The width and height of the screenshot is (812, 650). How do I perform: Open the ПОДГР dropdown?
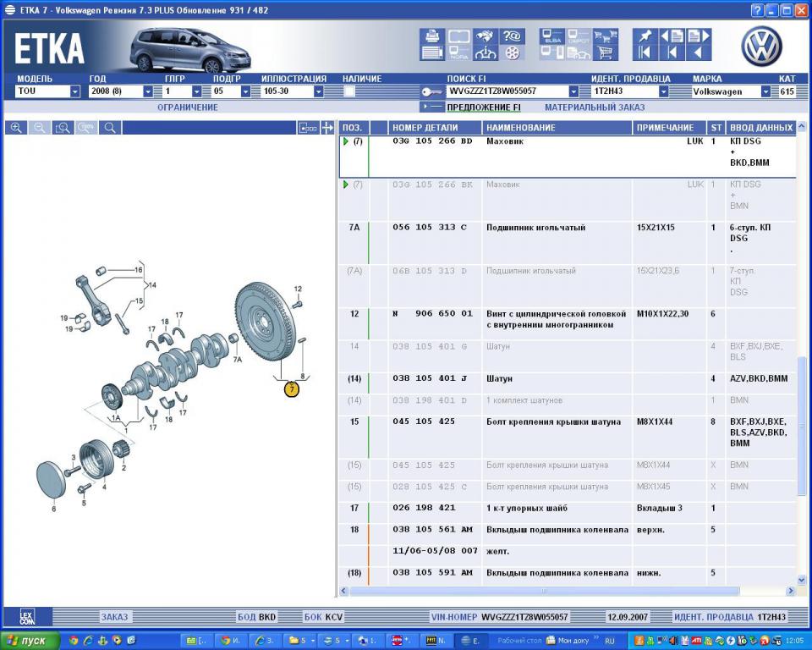pos(245,91)
